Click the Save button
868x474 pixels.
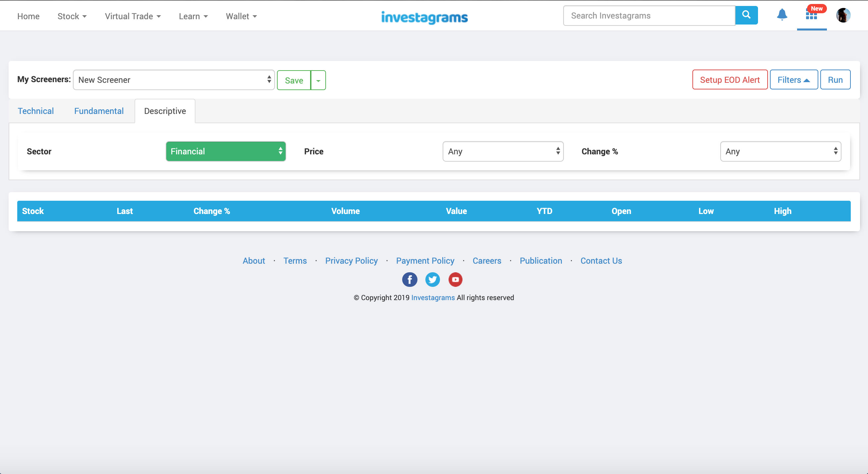pyautogui.click(x=294, y=80)
